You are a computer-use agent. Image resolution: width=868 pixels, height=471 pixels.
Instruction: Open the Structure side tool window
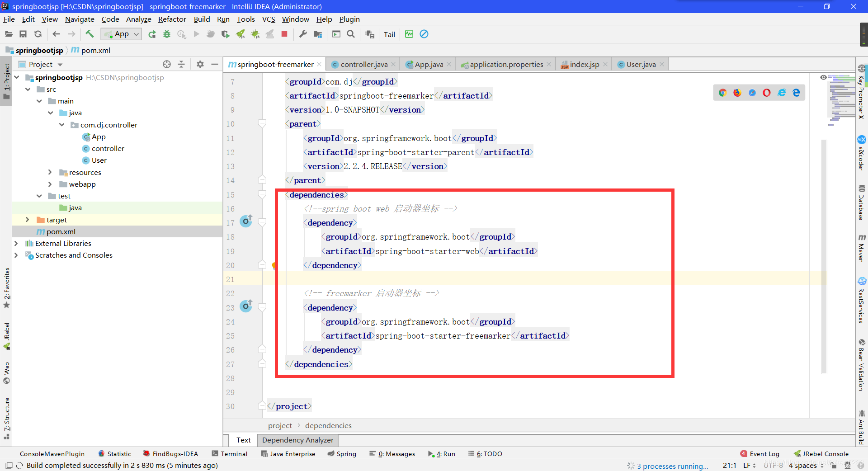click(x=6, y=418)
